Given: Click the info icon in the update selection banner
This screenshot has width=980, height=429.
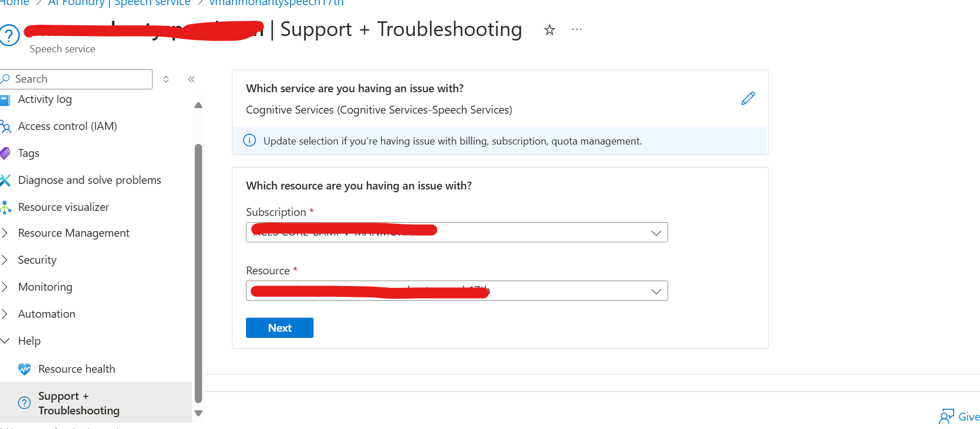Looking at the screenshot, I should (249, 141).
